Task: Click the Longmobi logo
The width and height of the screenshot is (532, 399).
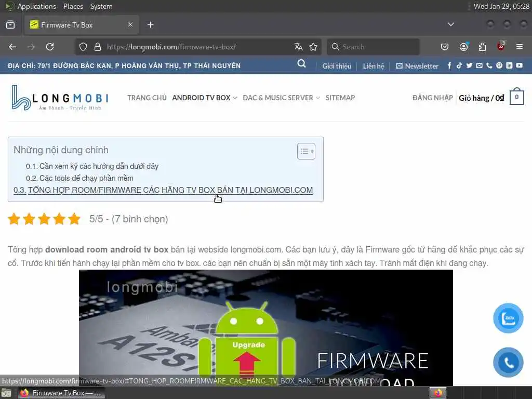Action: pyautogui.click(x=60, y=98)
